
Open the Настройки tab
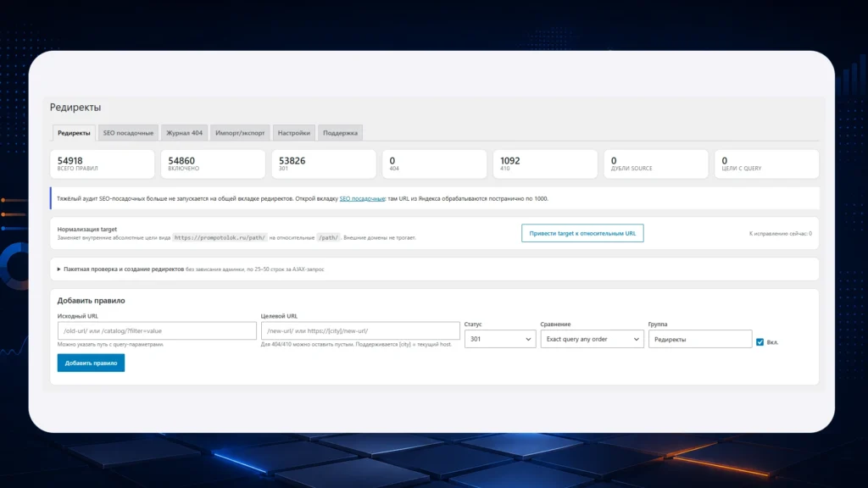point(294,133)
